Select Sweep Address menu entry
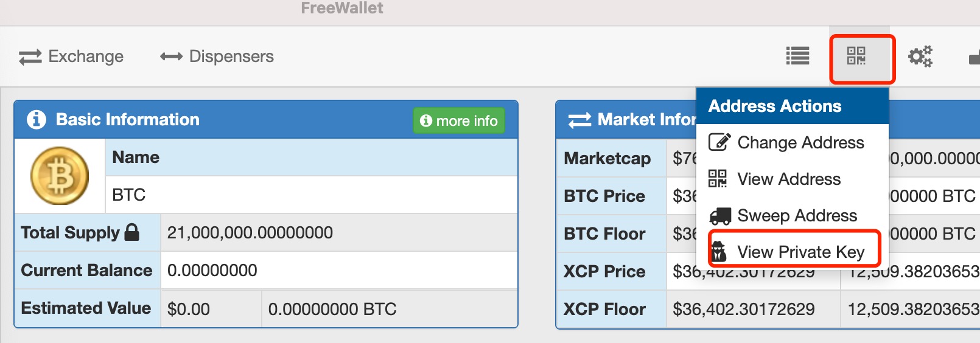The image size is (980, 343). coord(797,215)
